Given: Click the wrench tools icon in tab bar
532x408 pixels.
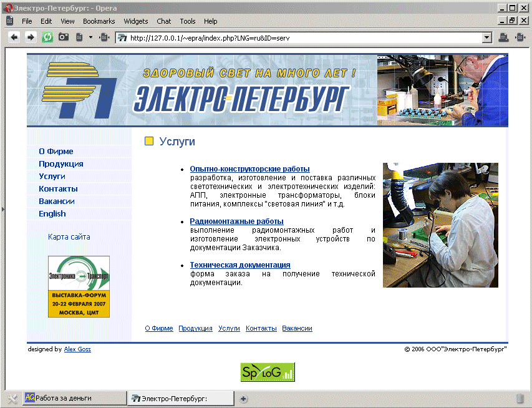Looking at the screenshot, I should (12, 399).
